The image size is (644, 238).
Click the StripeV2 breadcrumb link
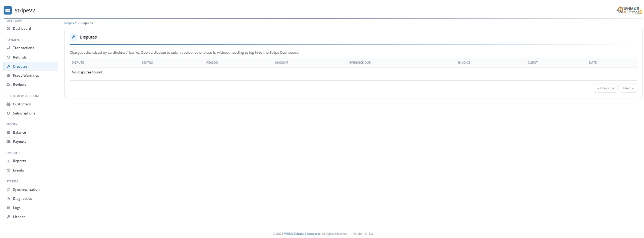70,23
